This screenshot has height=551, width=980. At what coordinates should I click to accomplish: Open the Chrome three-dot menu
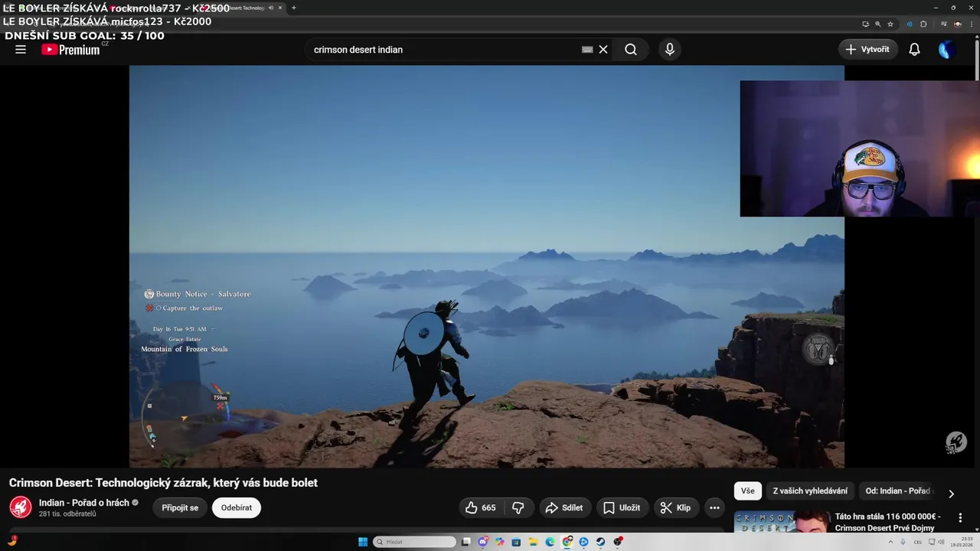972,24
